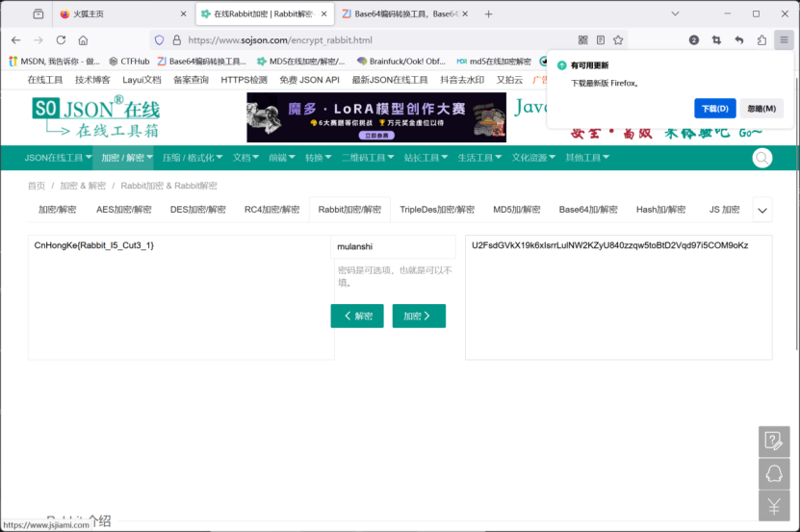The height and width of the screenshot is (532, 800).
Task: Click the password field containing mulanshi
Action: [394, 247]
